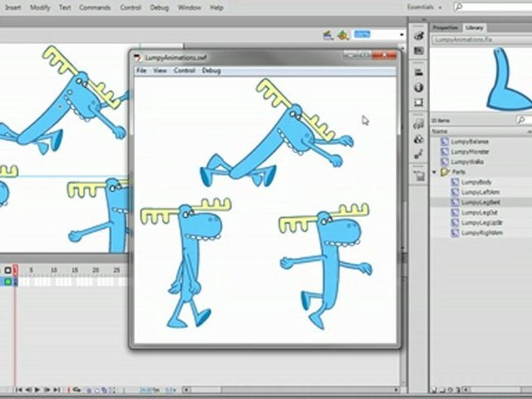Screen dimensions: 532x399
Task: Toggle show all layers as outlines header icon
Action: [x=7, y=270]
